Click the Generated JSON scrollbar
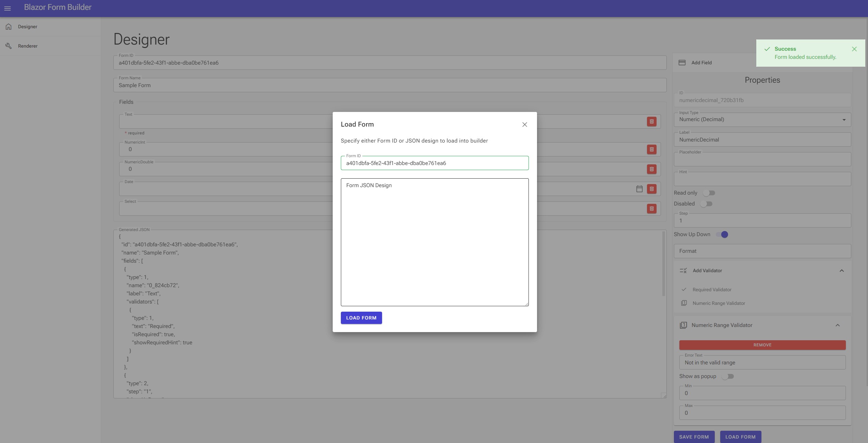The width and height of the screenshot is (868, 443). point(663,264)
